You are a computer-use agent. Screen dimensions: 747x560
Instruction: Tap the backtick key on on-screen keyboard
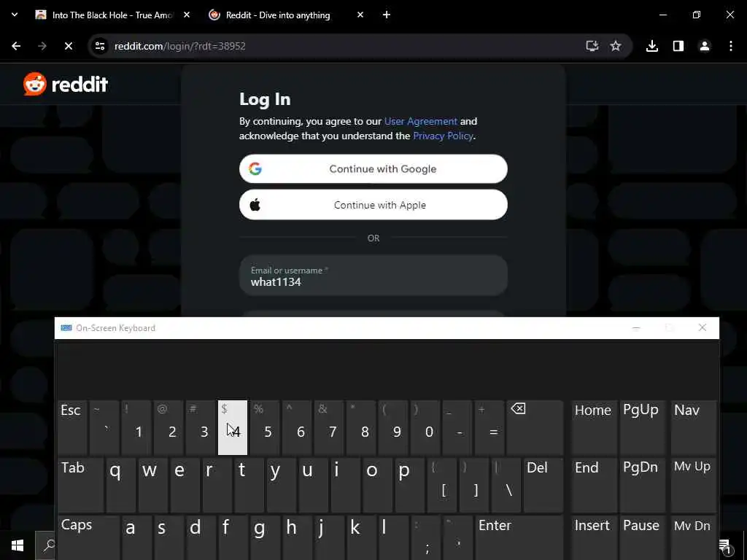(x=104, y=427)
